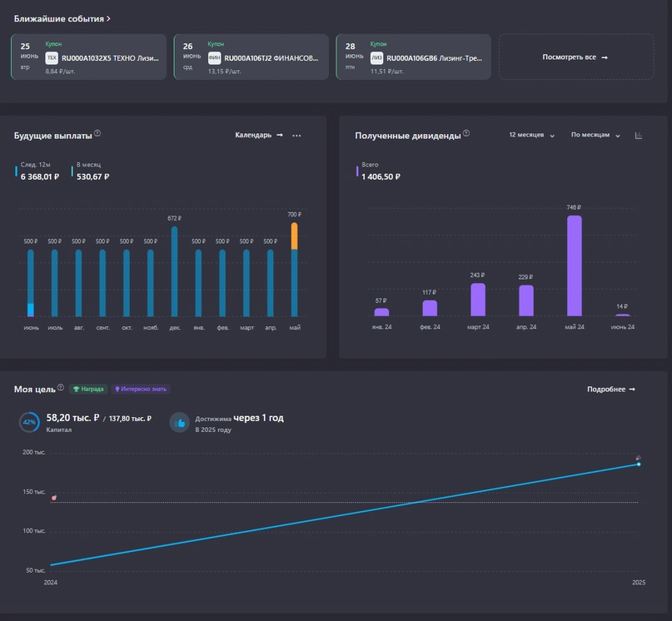672x621 pixels.
Task: Click the Награда badge
Action: (87, 389)
